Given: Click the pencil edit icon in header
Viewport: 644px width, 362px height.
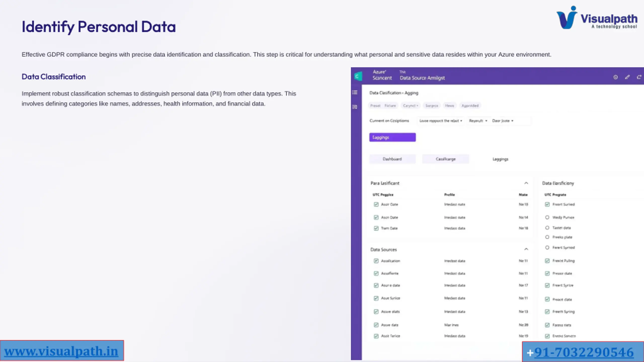Looking at the screenshot, I should click(627, 77).
